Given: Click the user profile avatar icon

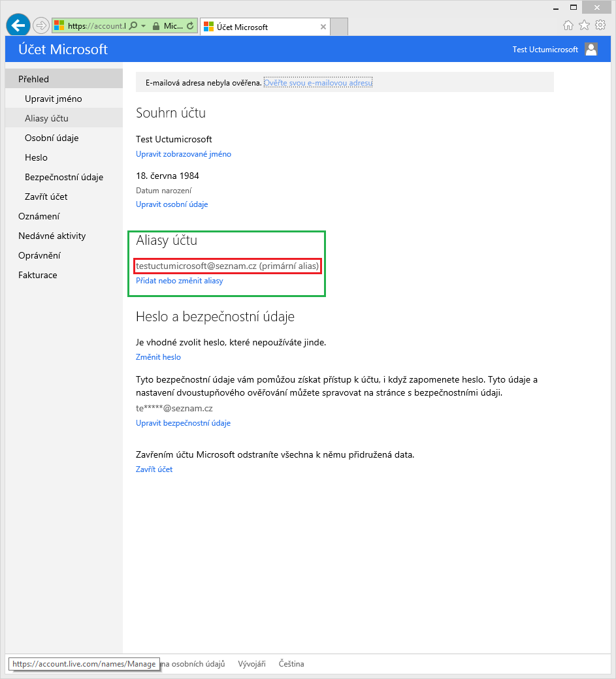Looking at the screenshot, I should coord(591,50).
